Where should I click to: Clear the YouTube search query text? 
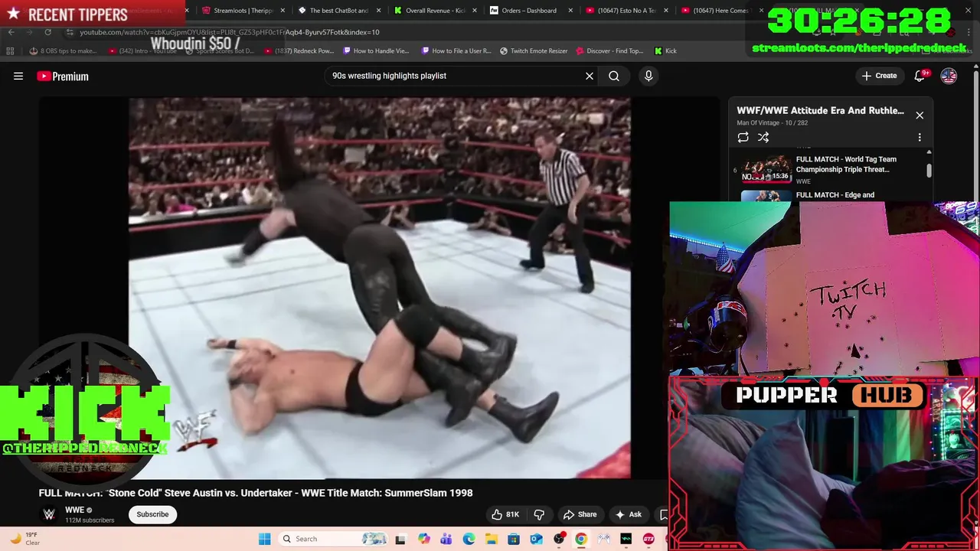tap(590, 76)
